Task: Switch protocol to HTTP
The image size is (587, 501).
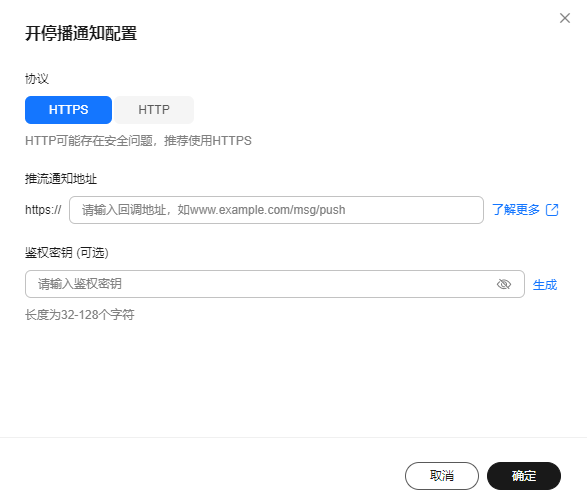Action: tap(154, 110)
